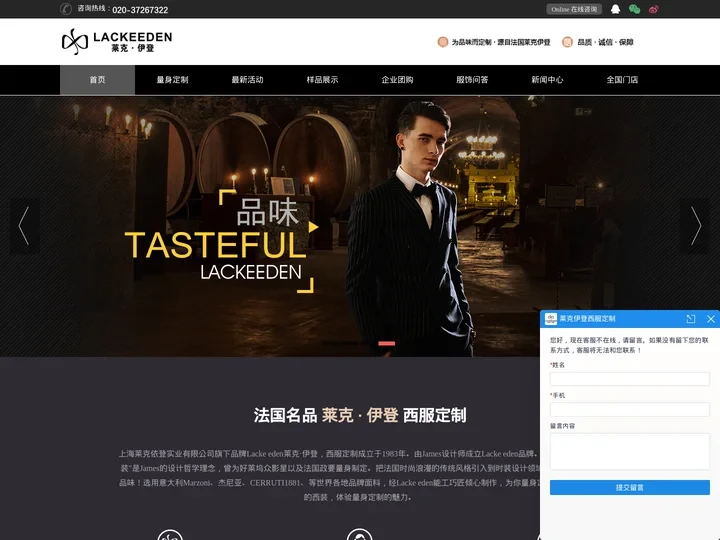Click the 法国名品 莱克·伊登 西服定制 heading
The height and width of the screenshot is (540, 720).
(x=360, y=415)
